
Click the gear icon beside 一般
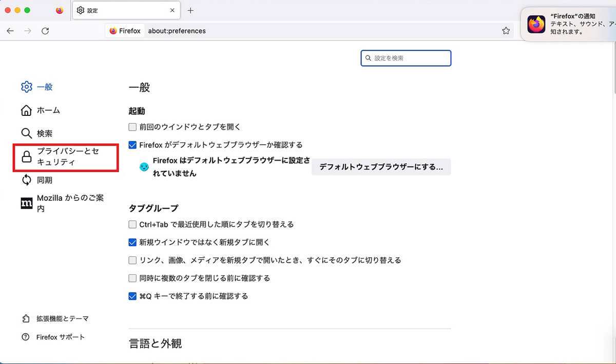(26, 87)
